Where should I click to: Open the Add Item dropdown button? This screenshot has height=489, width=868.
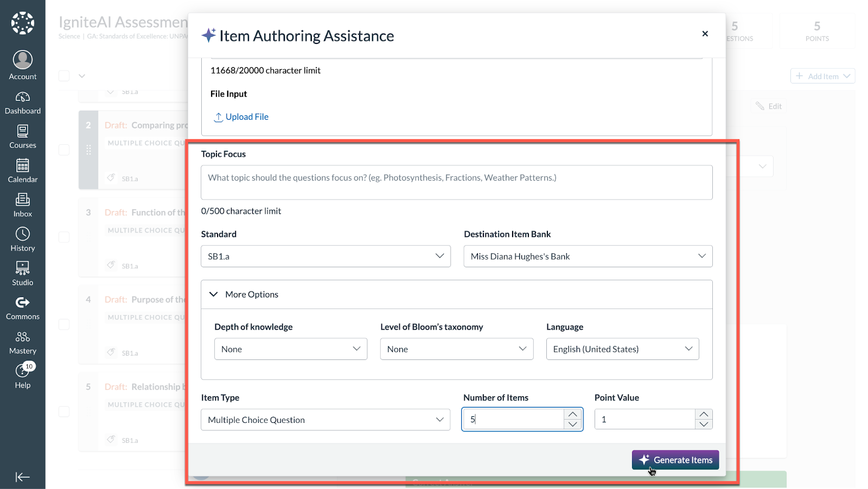pos(822,76)
